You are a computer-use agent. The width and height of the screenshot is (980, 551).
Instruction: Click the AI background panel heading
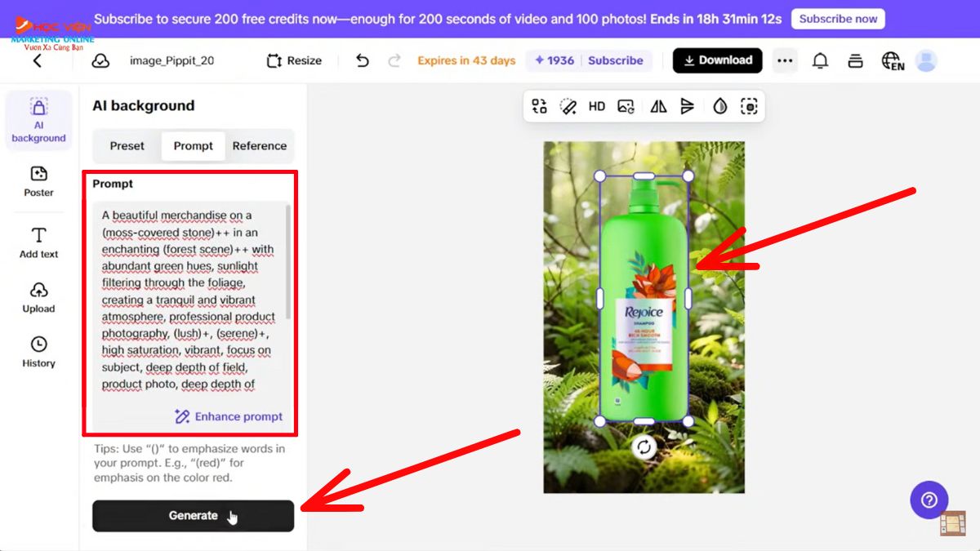[x=143, y=105]
